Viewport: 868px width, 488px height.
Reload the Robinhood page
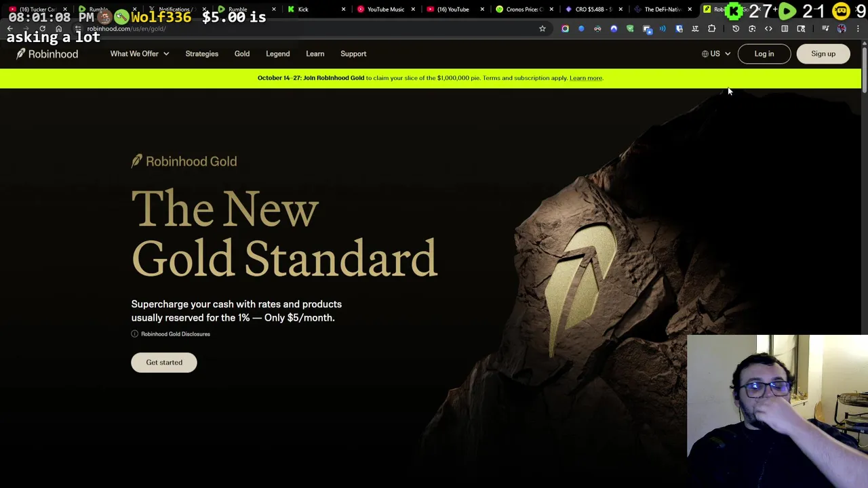click(x=42, y=28)
